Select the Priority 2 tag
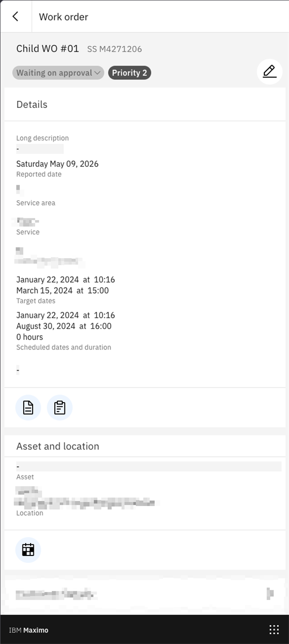This screenshot has height=644, width=289. pos(130,73)
